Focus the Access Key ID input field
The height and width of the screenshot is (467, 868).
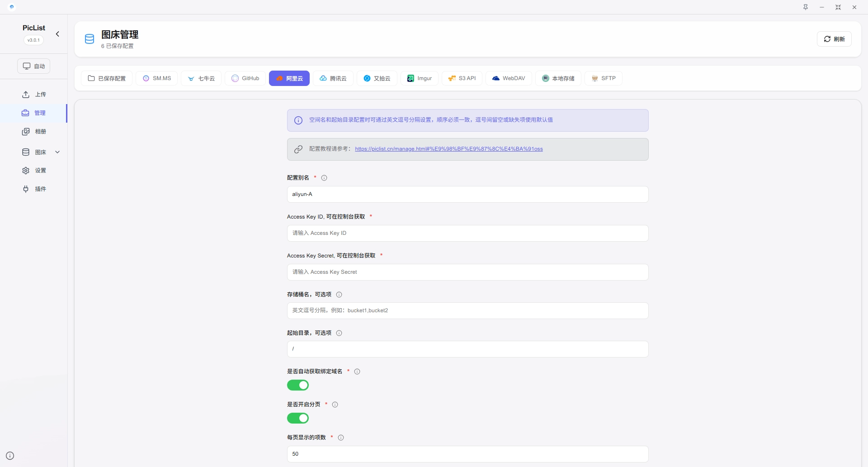point(468,233)
